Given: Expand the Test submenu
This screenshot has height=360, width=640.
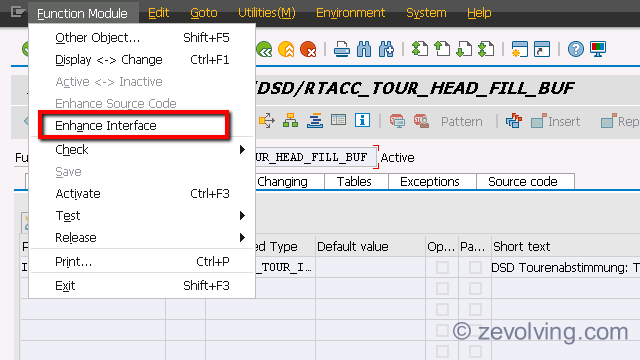Looking at the screenshot, I should point(142,216).
